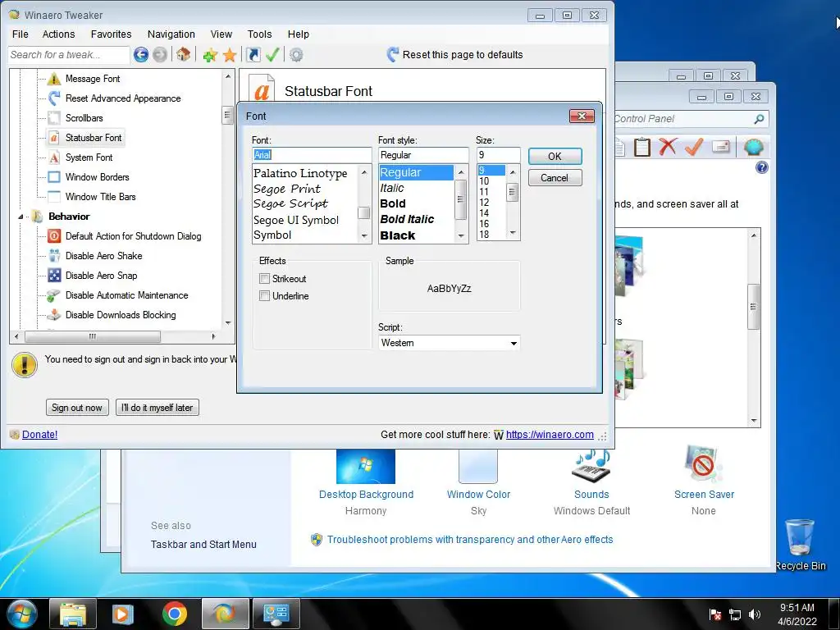Open Desktop Background in Personalization window

(x=366, y=495)
